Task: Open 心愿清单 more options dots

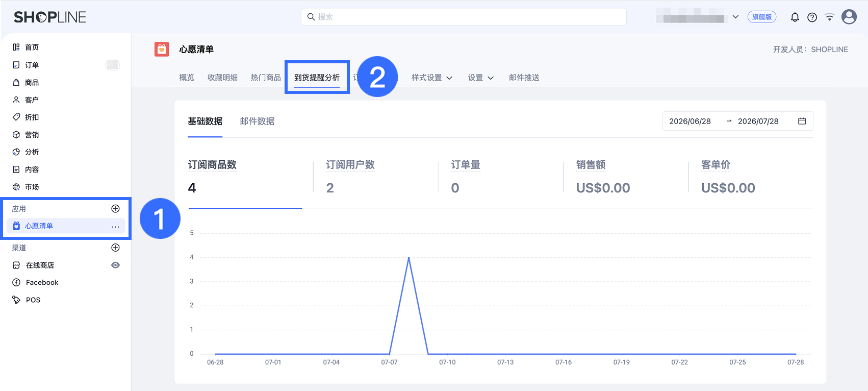Action: [x=115, y=226]
